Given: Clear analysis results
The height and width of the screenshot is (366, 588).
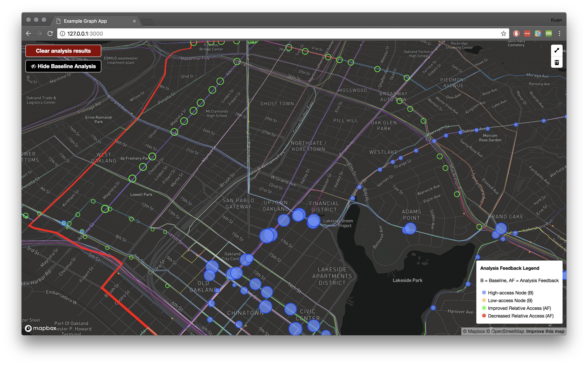Looking at the screenshot, I should click(63, 51).
